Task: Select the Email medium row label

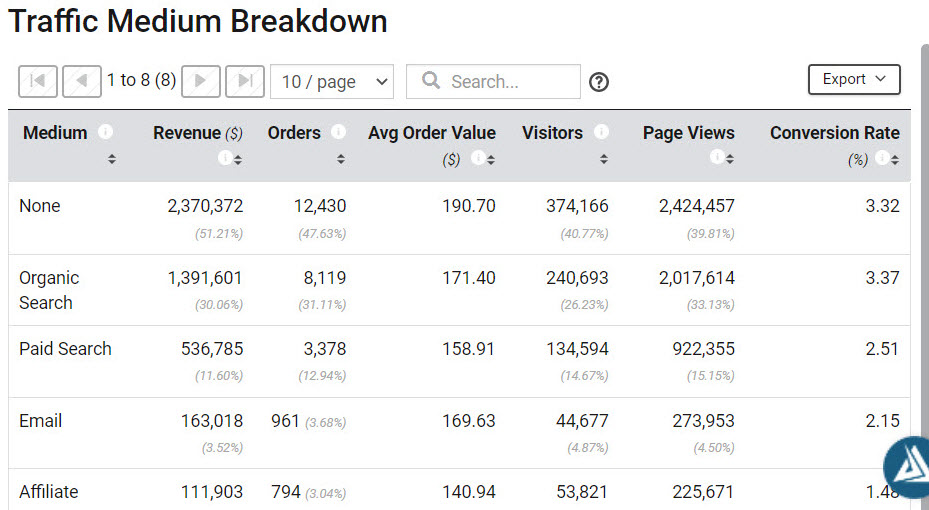Action: coord(40,421)
